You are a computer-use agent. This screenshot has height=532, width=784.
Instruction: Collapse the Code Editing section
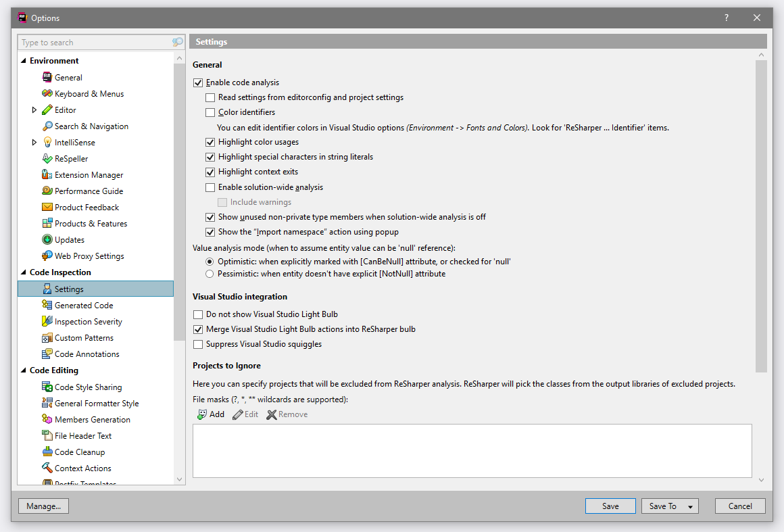[24, 370]
